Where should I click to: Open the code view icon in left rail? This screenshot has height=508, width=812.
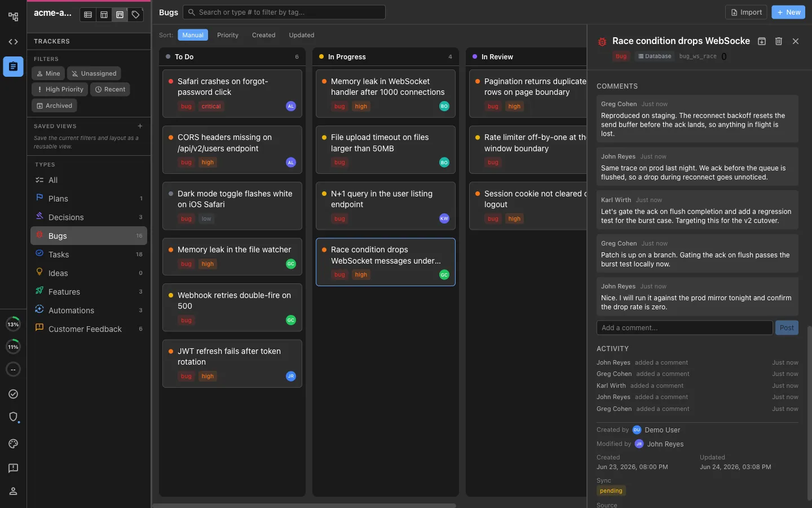pyautogui.click(x=13, y=42)
